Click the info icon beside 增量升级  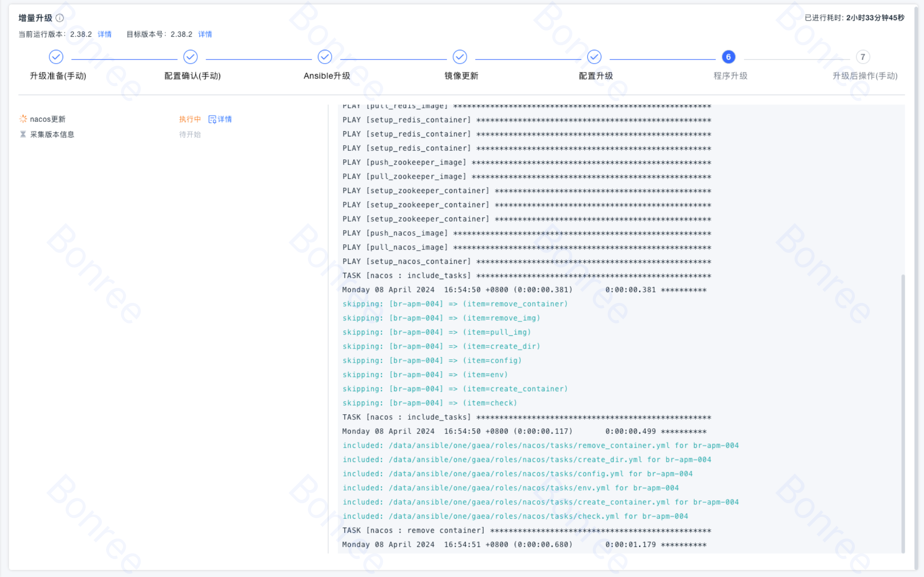coord(60,18)
